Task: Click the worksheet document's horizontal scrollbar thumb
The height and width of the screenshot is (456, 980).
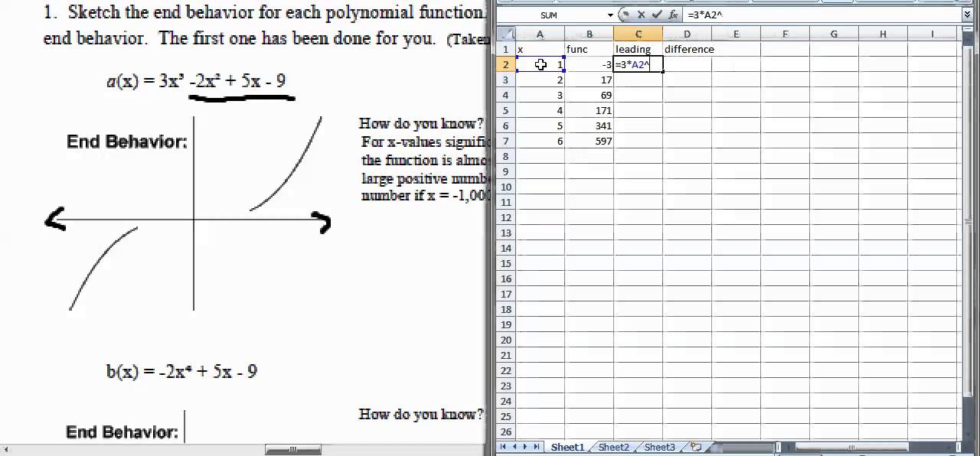Action: coord(293,450)
